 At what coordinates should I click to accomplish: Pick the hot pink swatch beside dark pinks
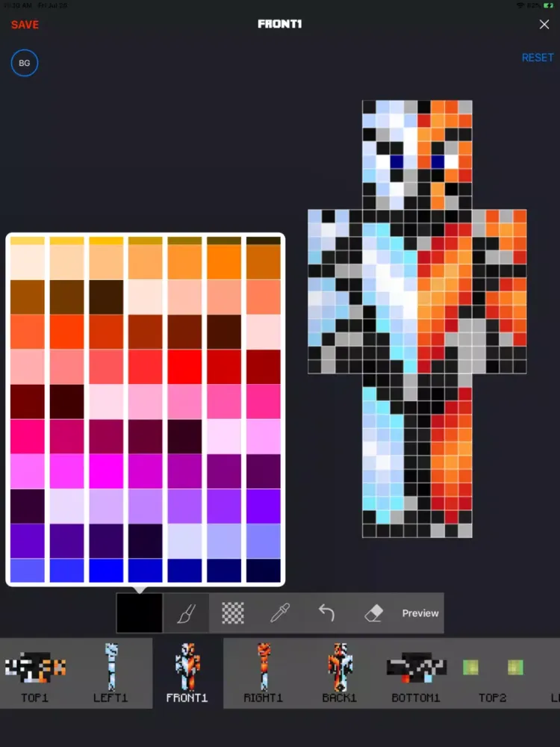(27, 437)
